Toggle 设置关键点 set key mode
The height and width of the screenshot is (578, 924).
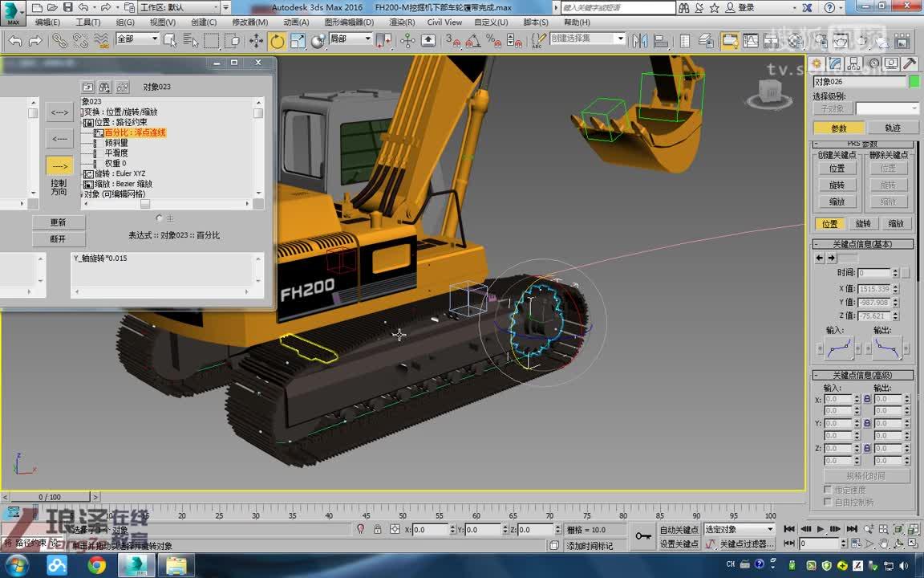click(679, 543)
